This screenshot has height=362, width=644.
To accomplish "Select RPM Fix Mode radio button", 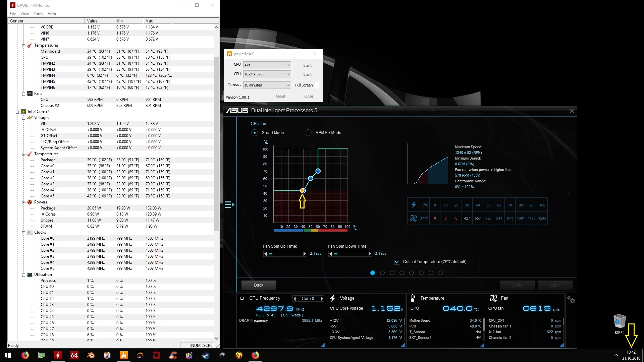I will (308, 133).
